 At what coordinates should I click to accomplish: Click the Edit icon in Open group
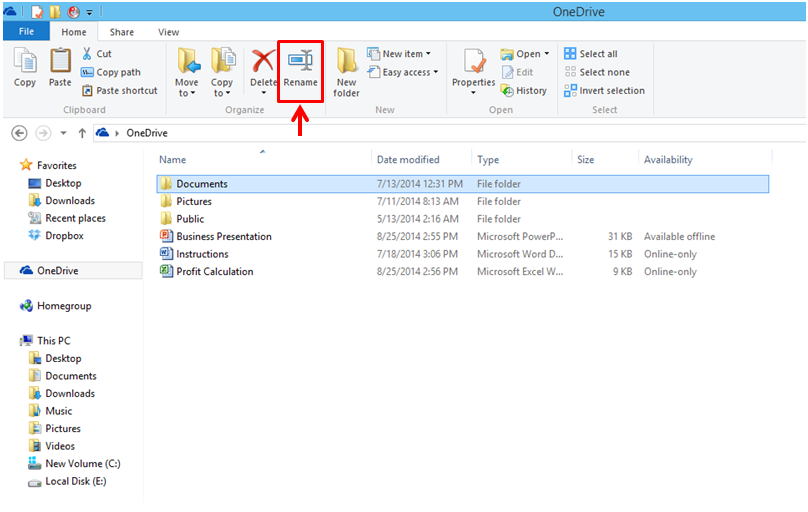[x=508, y=72]
